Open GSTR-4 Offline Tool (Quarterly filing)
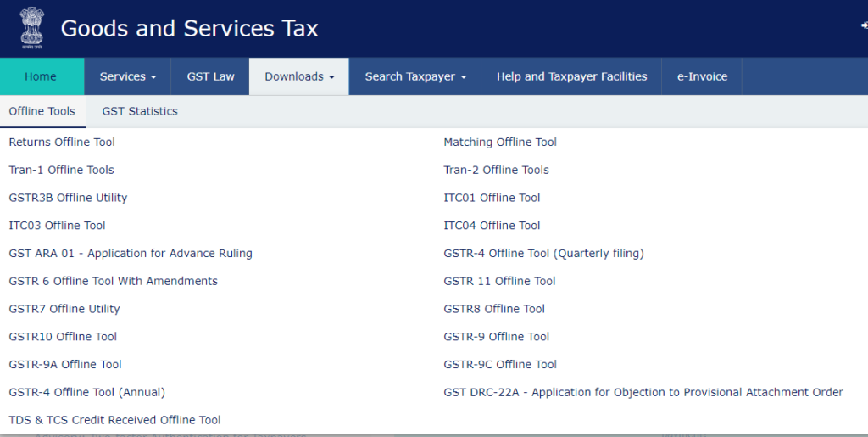The height and width of the screenshot is (437, 868). coord(543,254)
